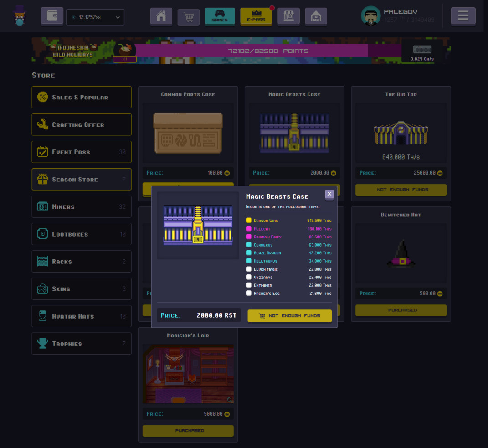The image size is (488, 448).
Task: Click the Magician's Lair room thumbnail
Action: click(188, 374)
